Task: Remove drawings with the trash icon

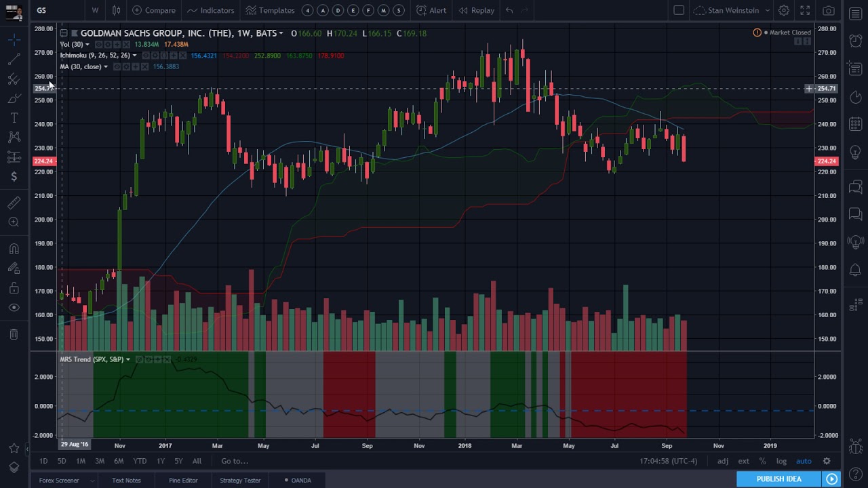Action: [14, 334]
